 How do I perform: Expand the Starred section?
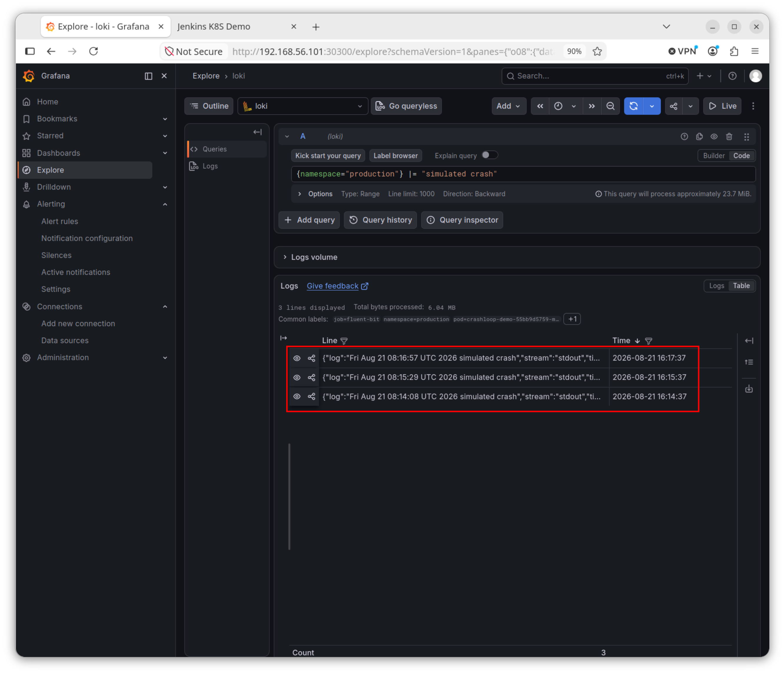tap(165, 136)
